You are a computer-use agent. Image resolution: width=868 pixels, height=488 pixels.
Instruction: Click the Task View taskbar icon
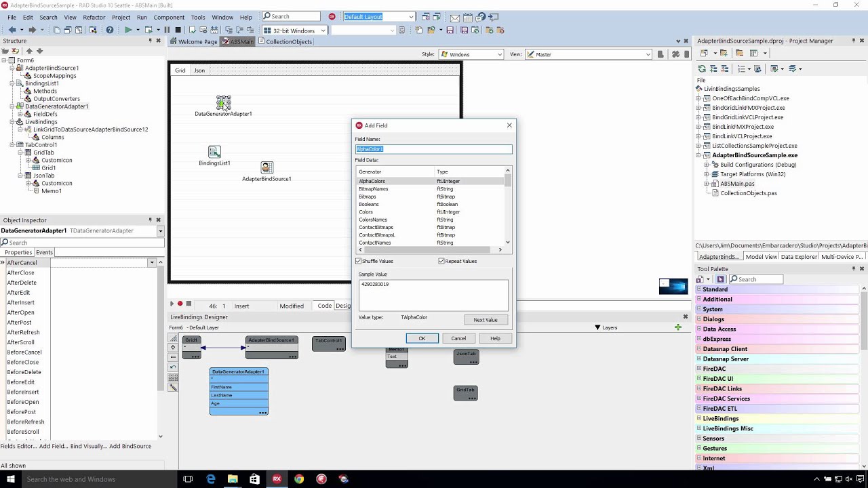click(189, 479)
